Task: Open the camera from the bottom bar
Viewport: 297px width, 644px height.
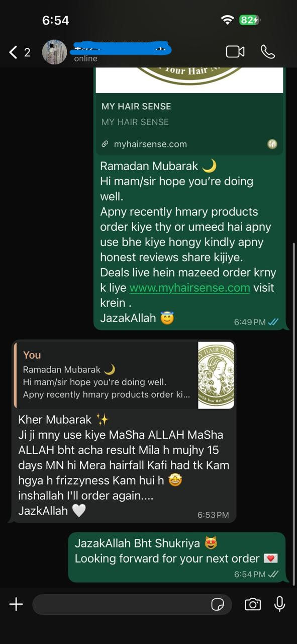Action: [253, 604]
